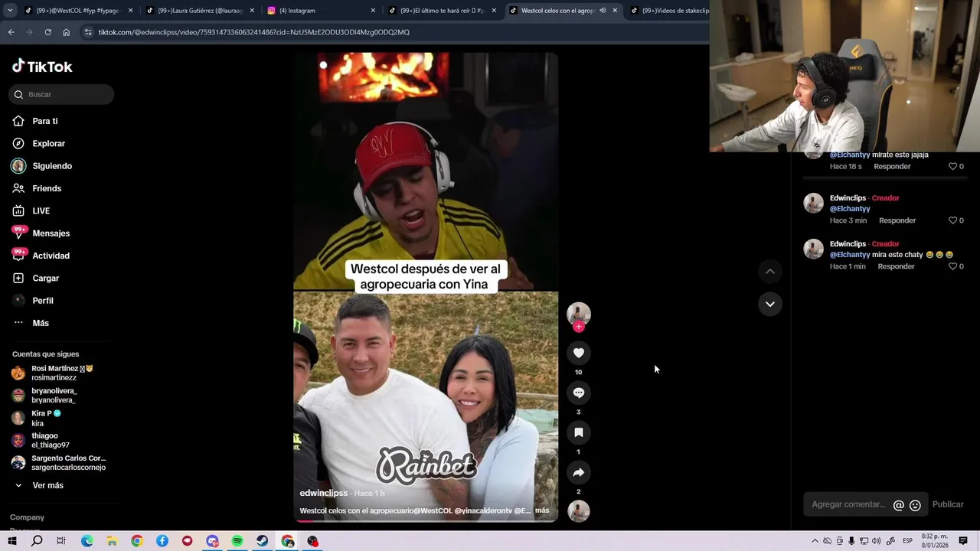Screen dimensions: 980x551
Task: Open video comments bubble icon
Action: point(578,393)
